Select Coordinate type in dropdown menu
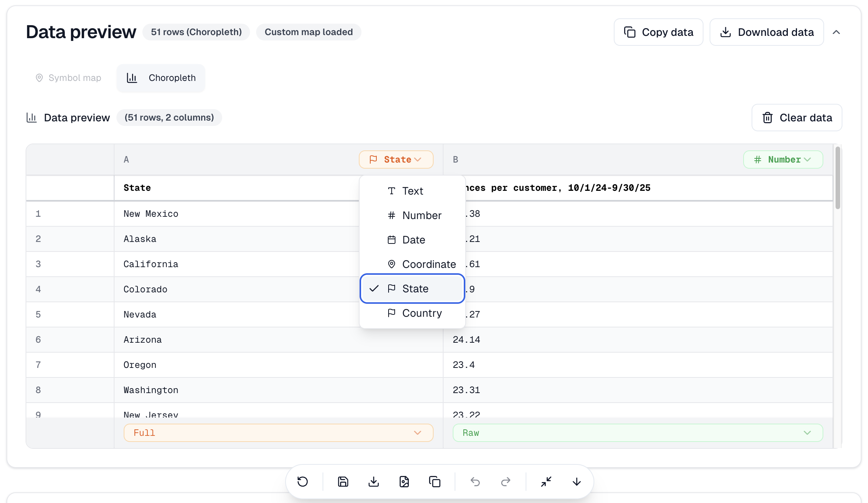 412,264
